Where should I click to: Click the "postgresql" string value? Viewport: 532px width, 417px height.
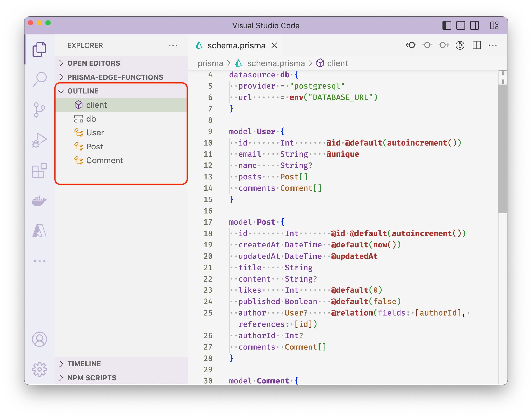317,86
